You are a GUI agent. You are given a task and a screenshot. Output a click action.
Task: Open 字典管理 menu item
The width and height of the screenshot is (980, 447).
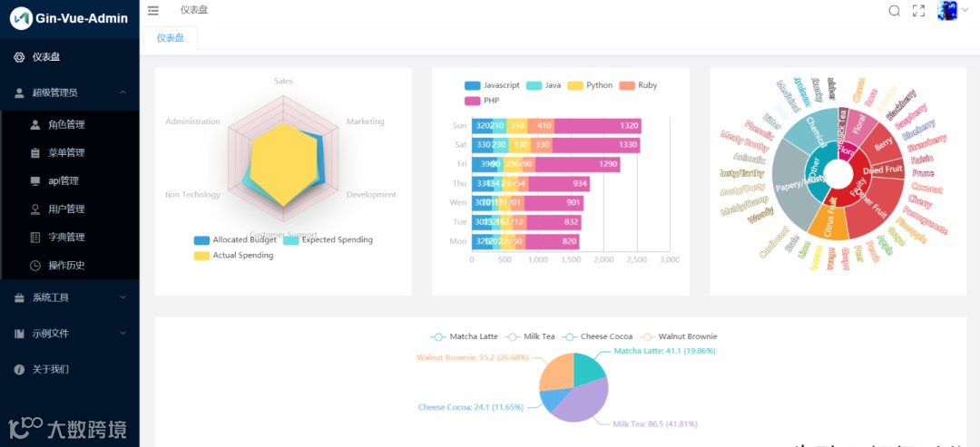(69, 237)
